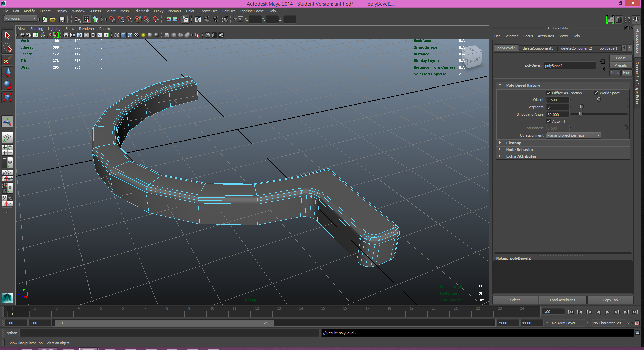The image size is (644, 350).
Task: Uncheck Offset As Fraction checkbox
Action: click(x=548, y=93)
